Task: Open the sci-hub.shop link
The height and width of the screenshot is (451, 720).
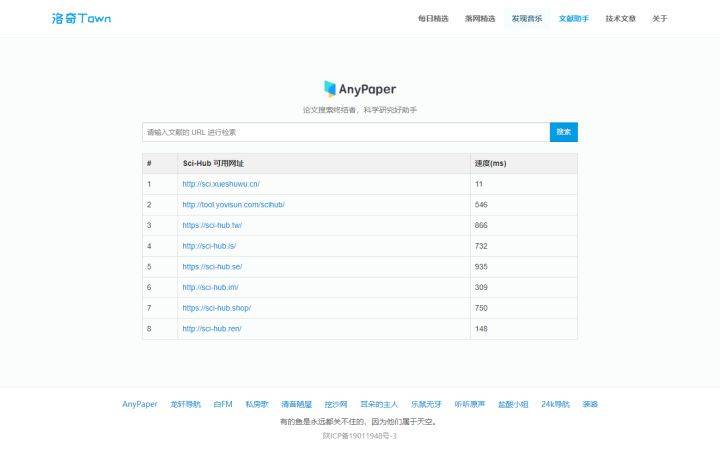Action: tap(217, 308)
